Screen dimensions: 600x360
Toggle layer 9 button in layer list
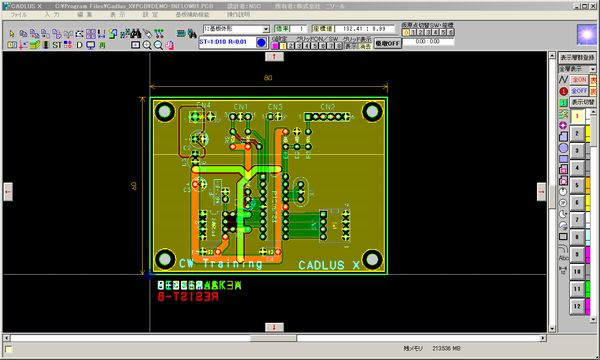click(x=577, y=254)
